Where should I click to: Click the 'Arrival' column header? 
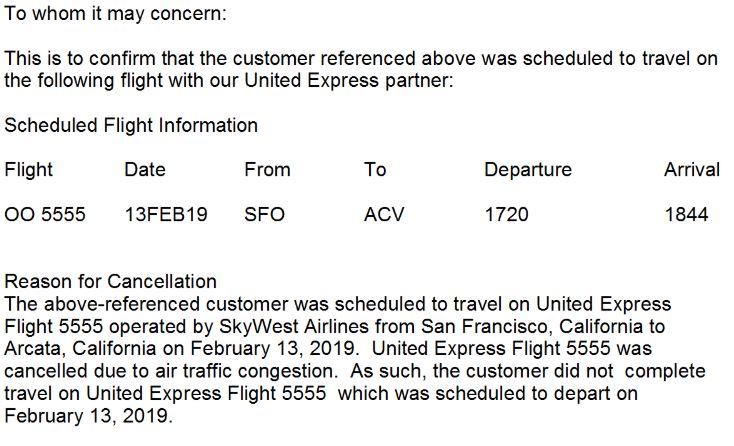(x=692, y=169)
